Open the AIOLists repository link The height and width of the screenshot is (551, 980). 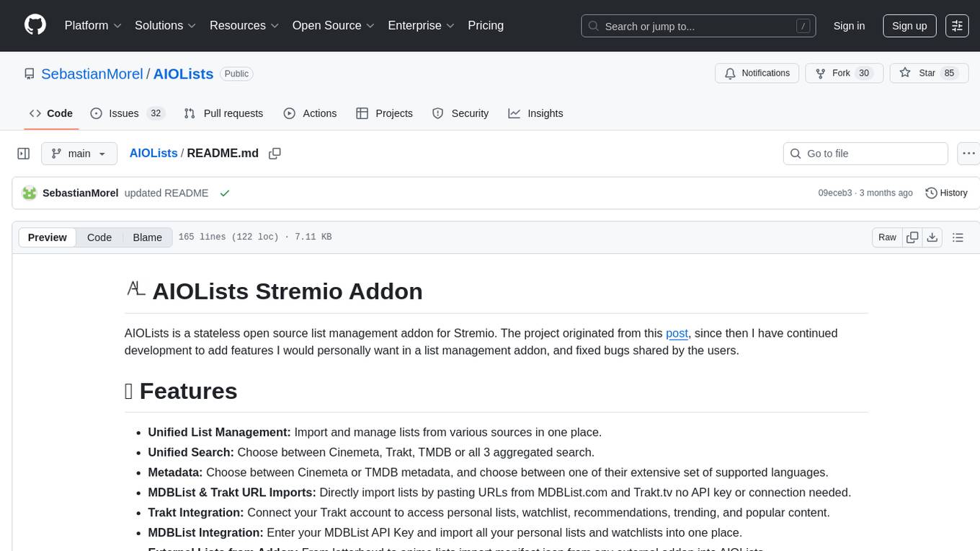(x=183, y=74)
